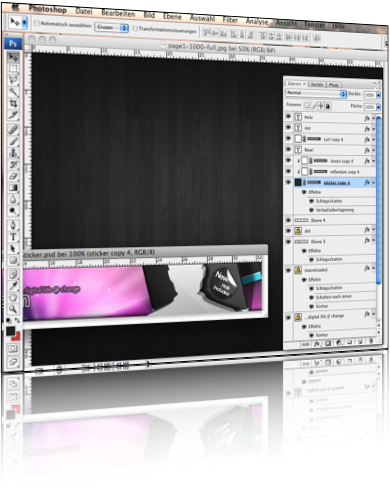The width and height of the screenshot is (390, 494).
Task: Click the fx add layer style button at the Layers panel bottom
Action: [x=317, y=344]
